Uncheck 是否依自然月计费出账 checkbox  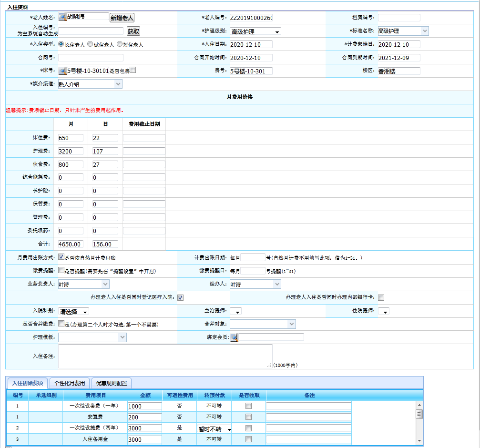click(61, 257)
